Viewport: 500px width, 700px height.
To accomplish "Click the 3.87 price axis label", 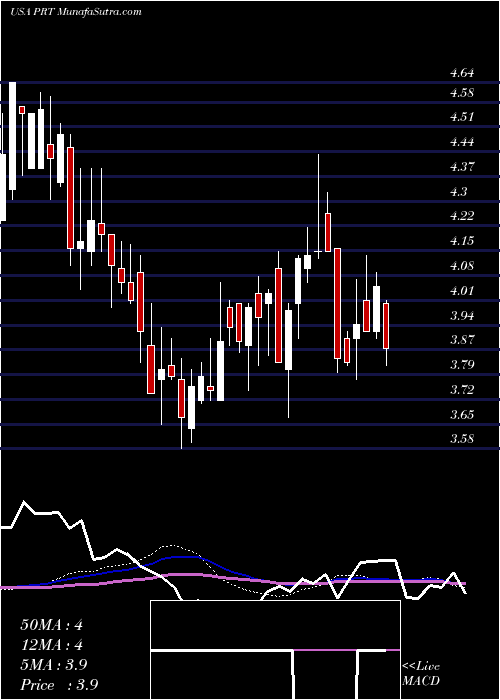I will coord(461,340).
